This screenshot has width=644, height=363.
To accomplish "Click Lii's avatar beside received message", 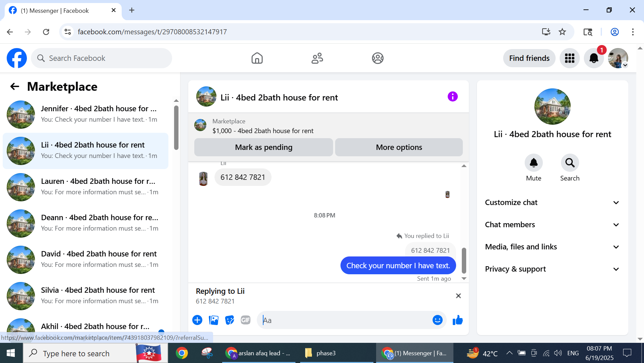I will click(203, 178).
